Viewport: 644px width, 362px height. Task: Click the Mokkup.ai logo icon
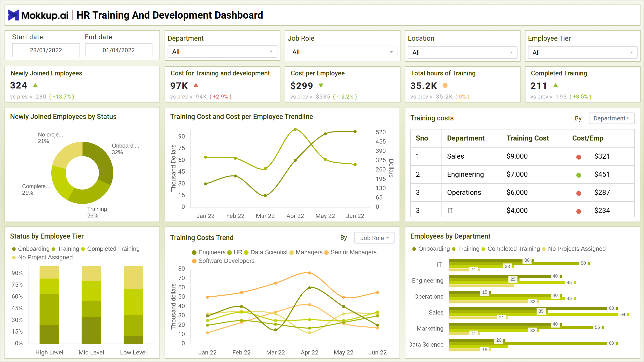pos(14,15)
